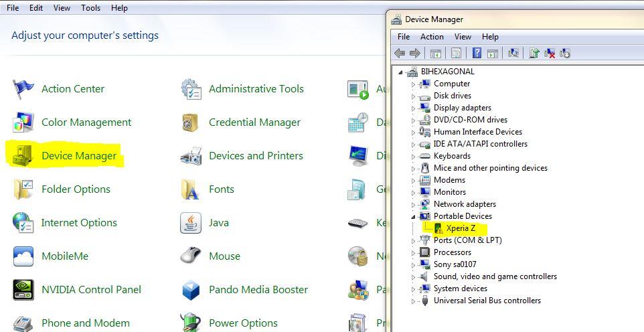Click the blue Help question-mark toolbar icon
The height and width of the screenshot is (332, 644).
coord(477,53)
